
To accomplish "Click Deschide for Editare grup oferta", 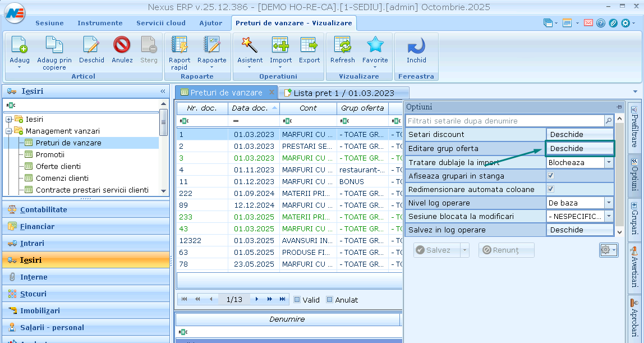I will [x=580, y=148].
